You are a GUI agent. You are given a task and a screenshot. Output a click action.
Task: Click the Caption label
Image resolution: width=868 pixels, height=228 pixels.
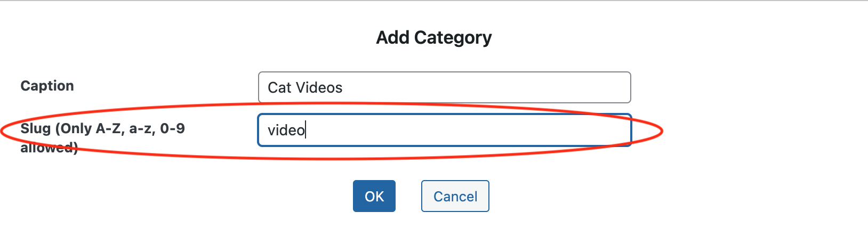[47, 86]
